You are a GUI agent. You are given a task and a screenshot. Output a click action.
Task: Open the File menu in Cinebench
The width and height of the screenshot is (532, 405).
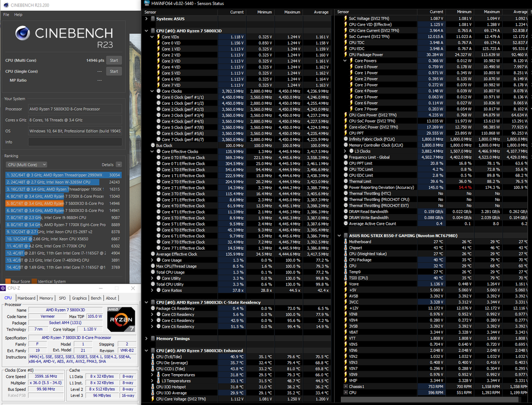pyautogui.click(x=6, y=15)
